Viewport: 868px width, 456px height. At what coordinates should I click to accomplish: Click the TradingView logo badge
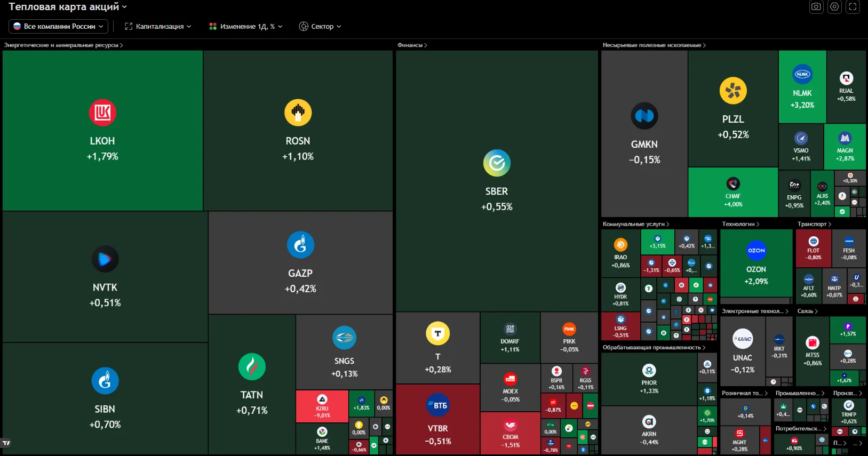click(x=6, y=443)
